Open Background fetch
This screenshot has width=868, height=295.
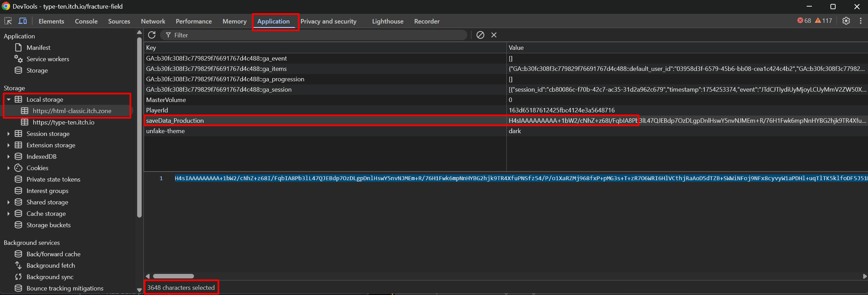[x=51, y=265]
